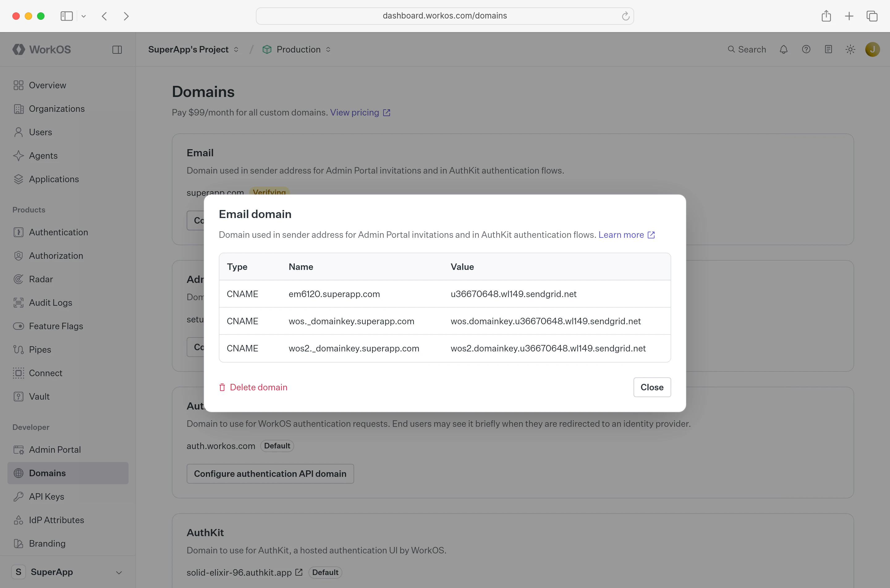Click the Safari sidebar toggle icon
This screenshot has width=890, height=588.
pyautogui.click(x=66, y=16)
